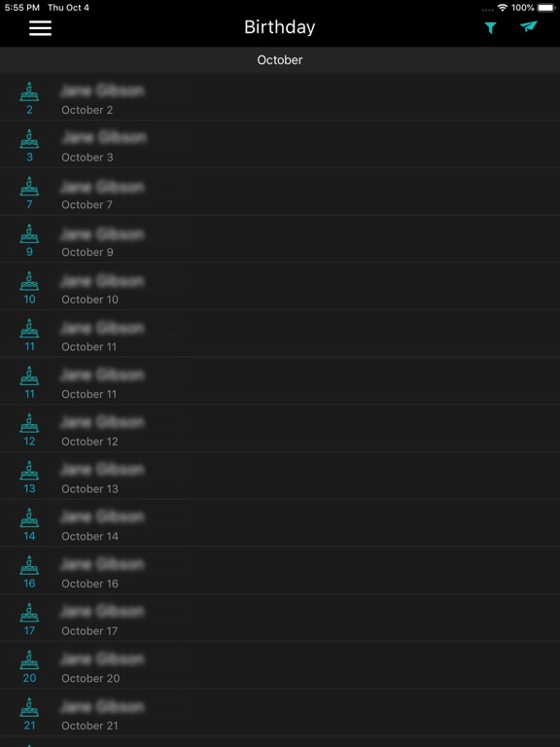Open the October 20 birthday entry
This screenshot has width=560, height=747.
pyautogui.click(x=280, y=664)
